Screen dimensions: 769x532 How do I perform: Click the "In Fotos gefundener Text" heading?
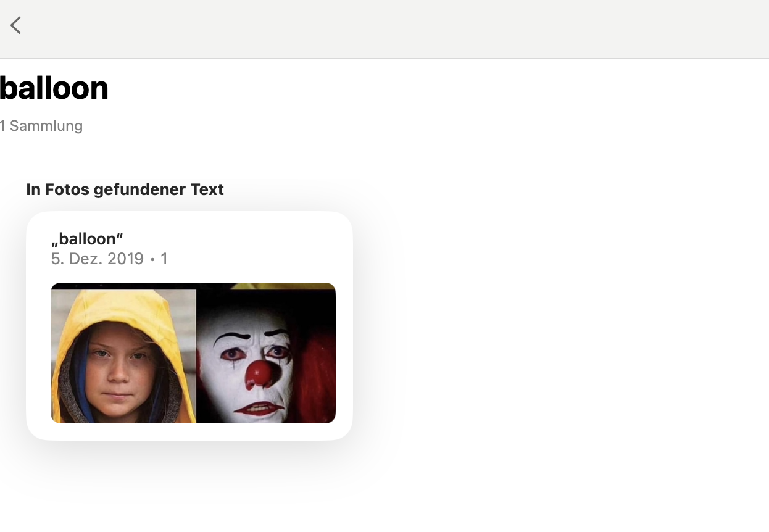click(x=125, y=189)
